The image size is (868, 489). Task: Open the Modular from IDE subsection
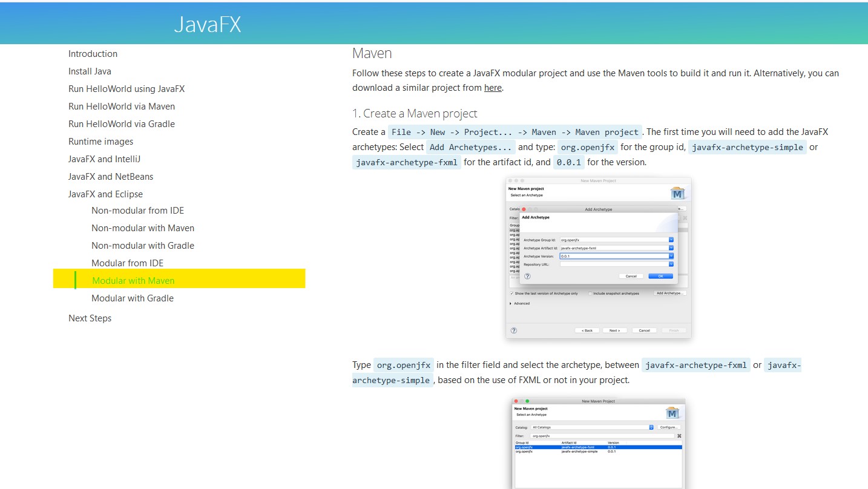(127, 263)
